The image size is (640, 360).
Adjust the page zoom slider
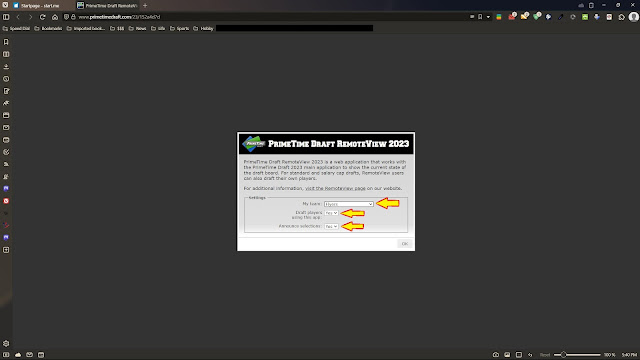click(577, 355)
